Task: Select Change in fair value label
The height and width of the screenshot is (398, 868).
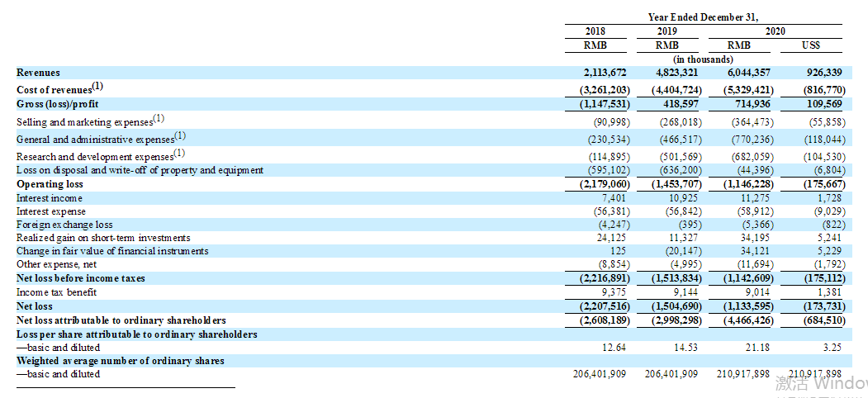Action: pos(112,251)
